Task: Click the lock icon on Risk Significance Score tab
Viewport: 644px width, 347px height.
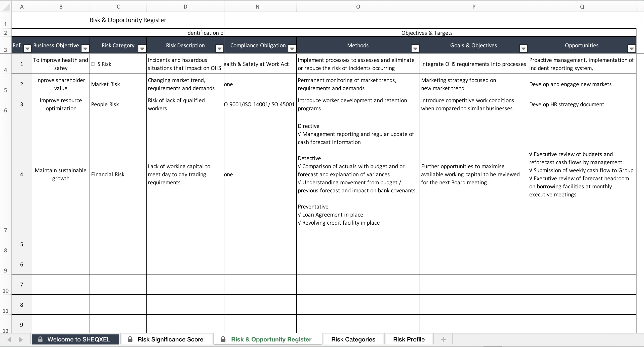Action: pos(130,339)
